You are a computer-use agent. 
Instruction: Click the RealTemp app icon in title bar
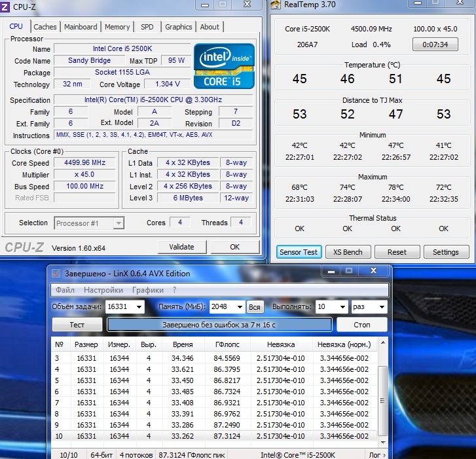click(x=276, y=5)
